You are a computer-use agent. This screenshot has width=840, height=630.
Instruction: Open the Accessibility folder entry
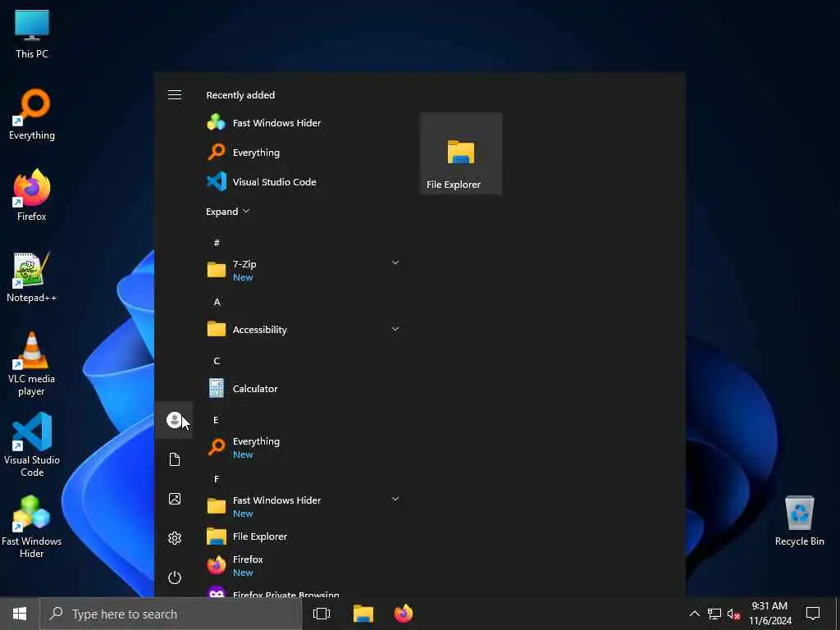[x=304, y=330]
